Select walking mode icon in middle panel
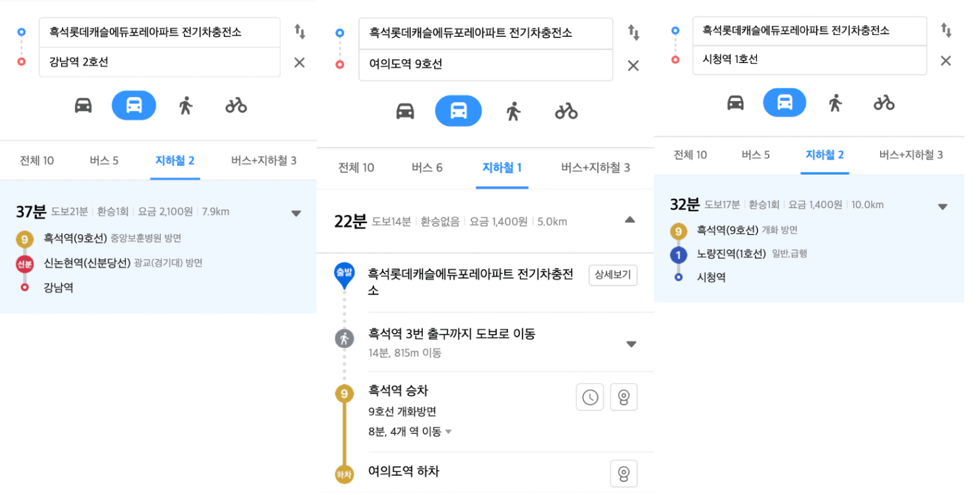The width and height of the screenshot is (980, 495). 513,111
